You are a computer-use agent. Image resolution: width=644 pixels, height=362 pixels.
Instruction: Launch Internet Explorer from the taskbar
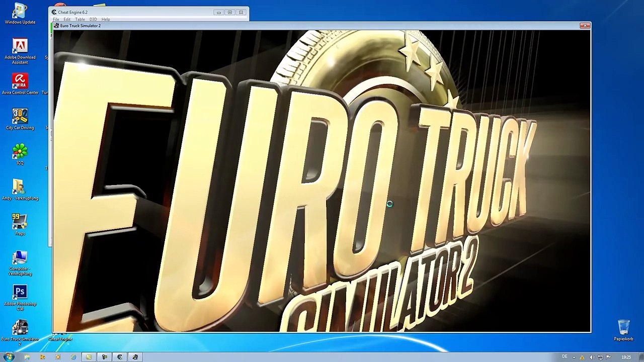73,357
